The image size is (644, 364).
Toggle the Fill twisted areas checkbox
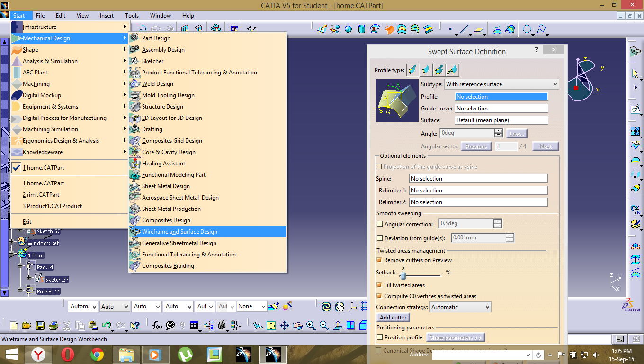click(x=379, y=285)
